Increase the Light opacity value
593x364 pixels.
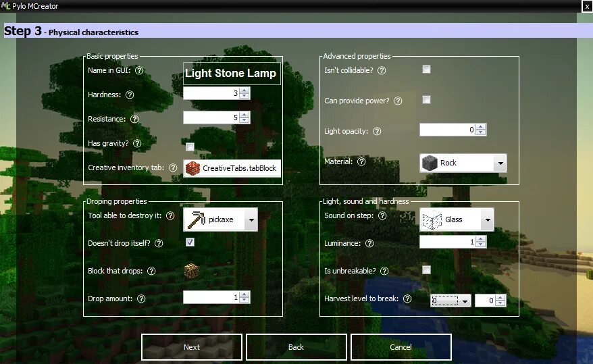tap(481, 127)
